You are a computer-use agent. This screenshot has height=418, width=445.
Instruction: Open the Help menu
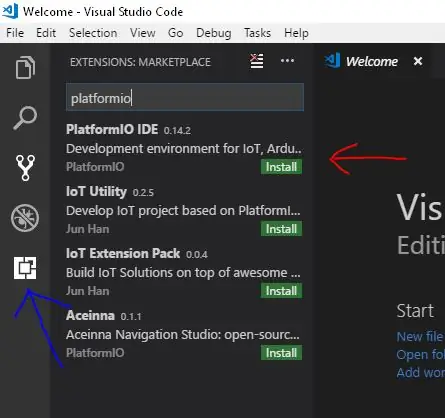tap(296, 33)
